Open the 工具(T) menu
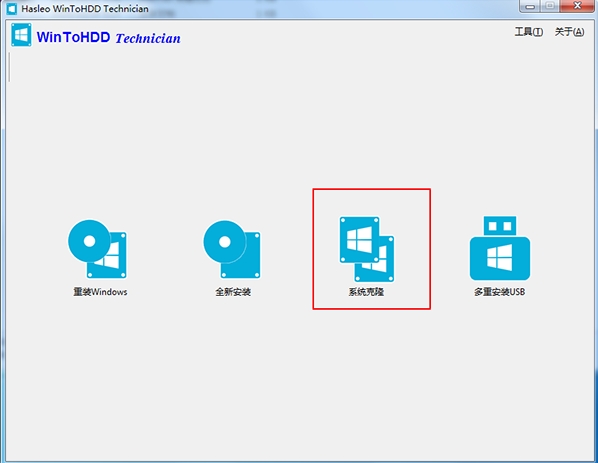This screenshot has height=463, width=598. pyautogui.click(x=529, y=32)
